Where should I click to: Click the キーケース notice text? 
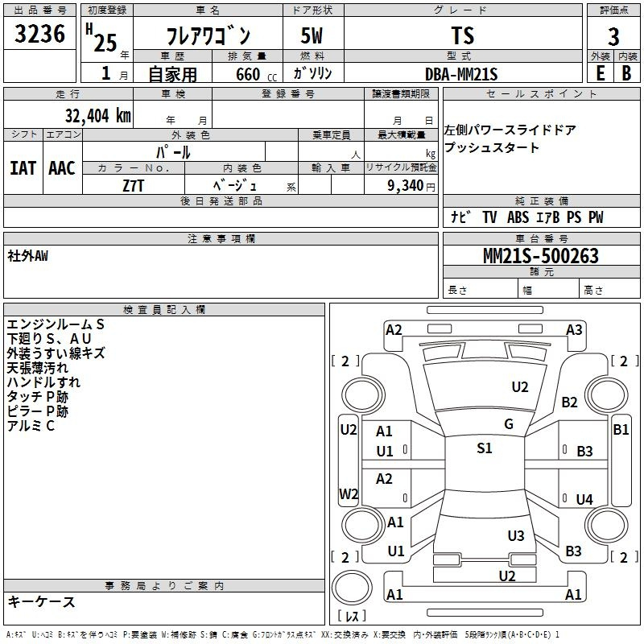tap(42, 601)
